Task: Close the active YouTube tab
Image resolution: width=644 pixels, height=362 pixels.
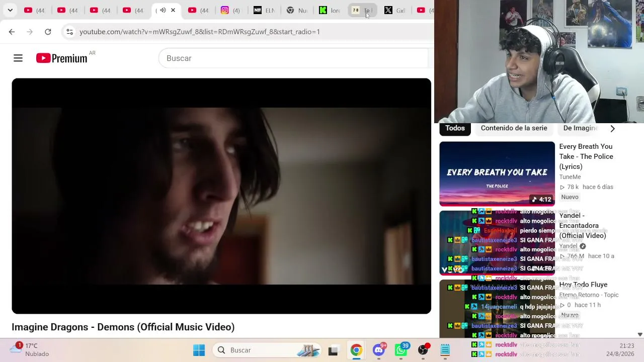Action: click(x=173, y=10)
